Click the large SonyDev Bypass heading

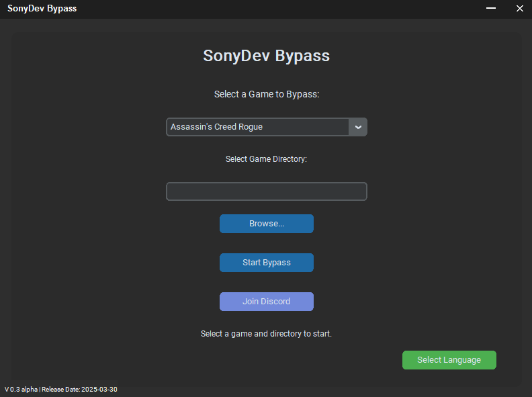(267, 56)
